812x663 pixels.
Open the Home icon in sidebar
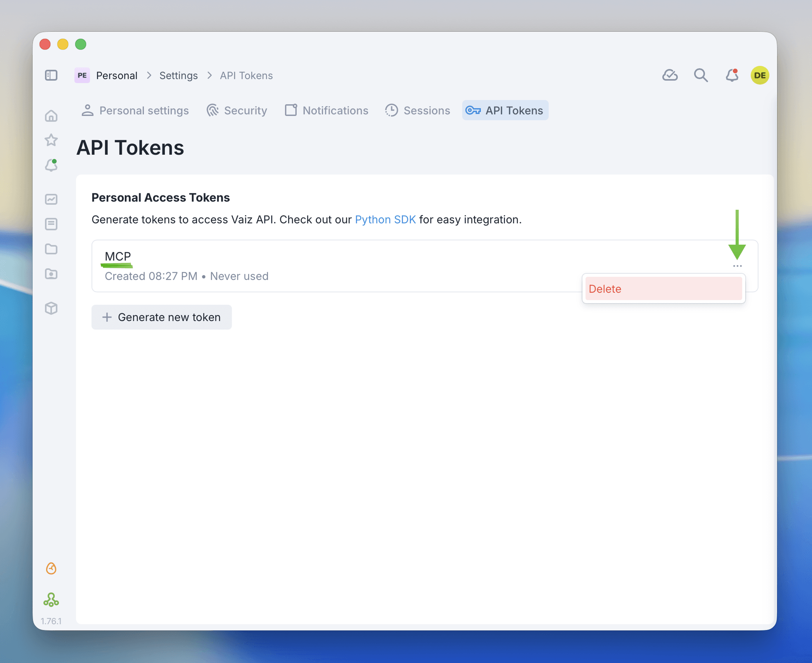click(x=51, y=116)
